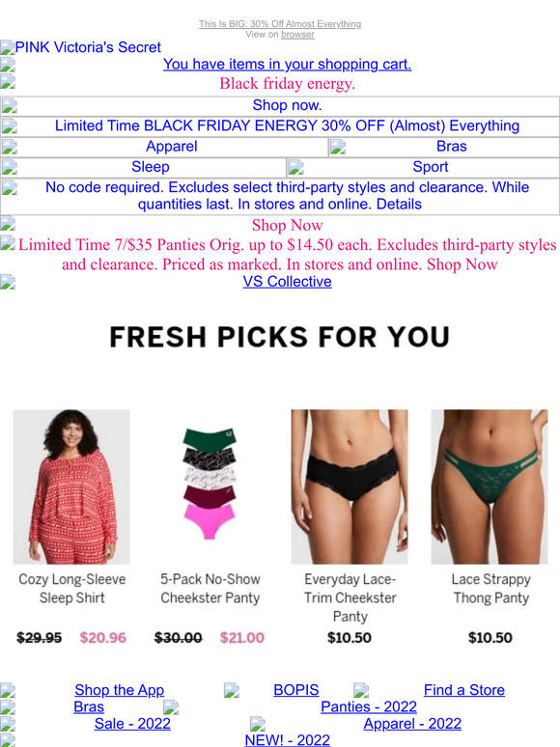The height and width of the screenshot is (747, 560).
Task: Click broken image icon beside Apparel - 2022
Action: [x=258, y=724]
